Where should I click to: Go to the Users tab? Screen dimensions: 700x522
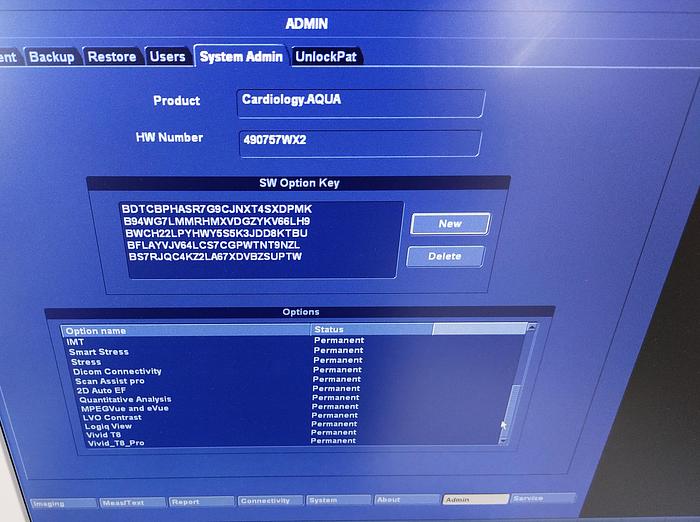pyautogui.click(x=168, y=56)
